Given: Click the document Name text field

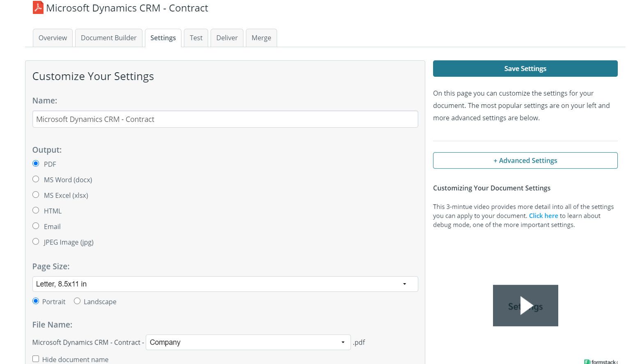Looking at the screenshot, I should tap(225, 119).
